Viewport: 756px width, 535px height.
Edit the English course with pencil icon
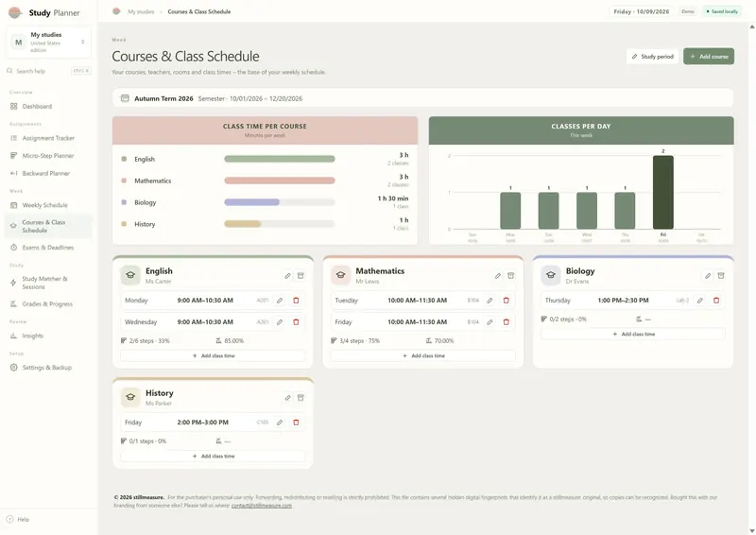pyautogui.click(x=287, y=276)
